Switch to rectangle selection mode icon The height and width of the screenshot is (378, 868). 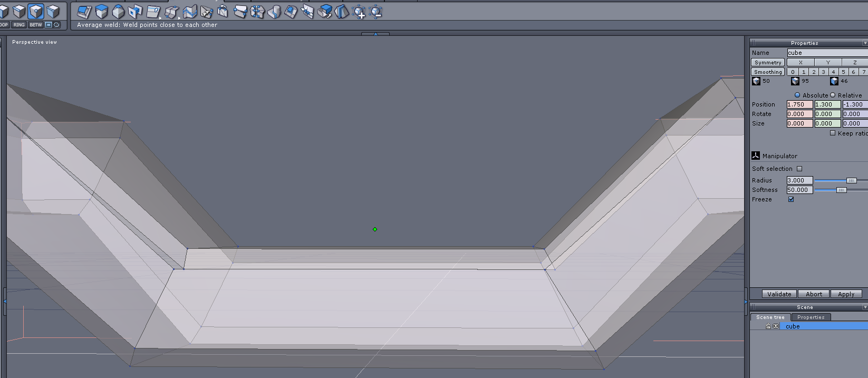(49, 25)
